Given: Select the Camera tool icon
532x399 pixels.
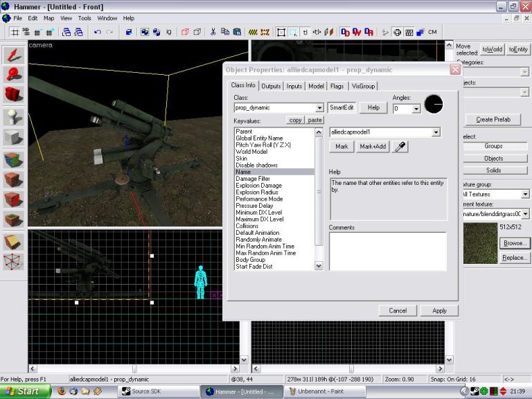Looking at the screenshot, I should click(x=13, y=95).
